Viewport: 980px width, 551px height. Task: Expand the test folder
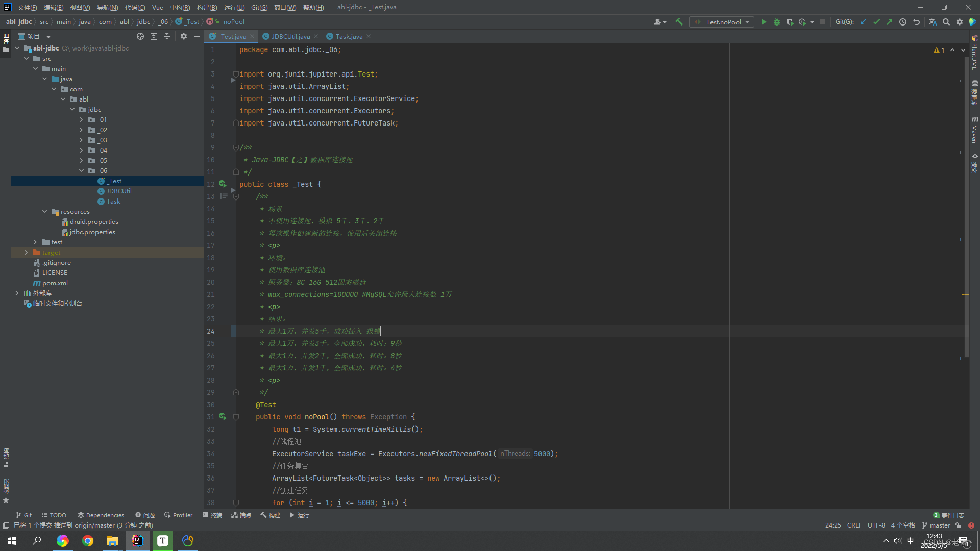[x=35, y=242]
